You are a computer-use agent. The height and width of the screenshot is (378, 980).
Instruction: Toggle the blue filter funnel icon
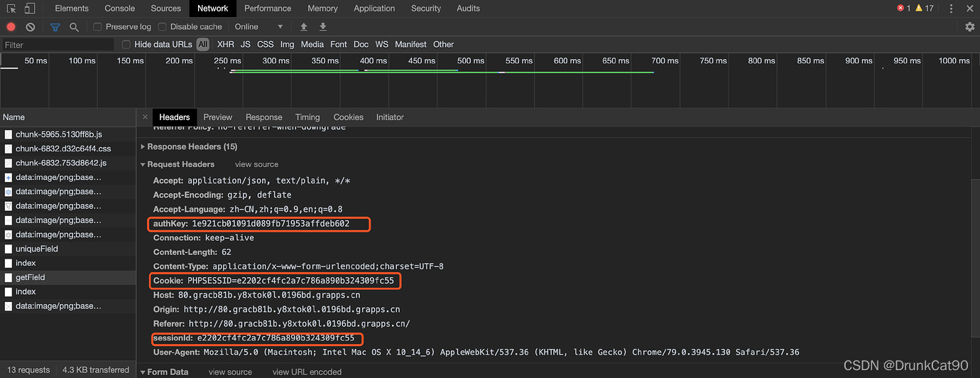[55, 27]
